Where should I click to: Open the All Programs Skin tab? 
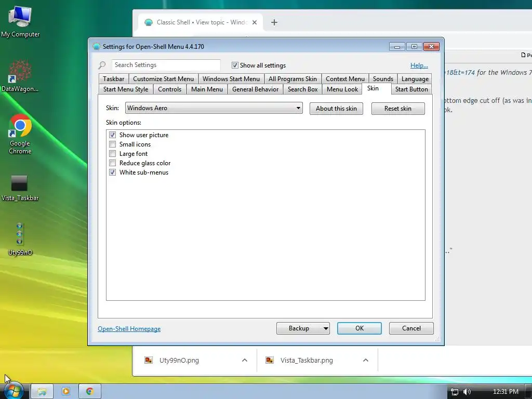click(x=293, y=79)
